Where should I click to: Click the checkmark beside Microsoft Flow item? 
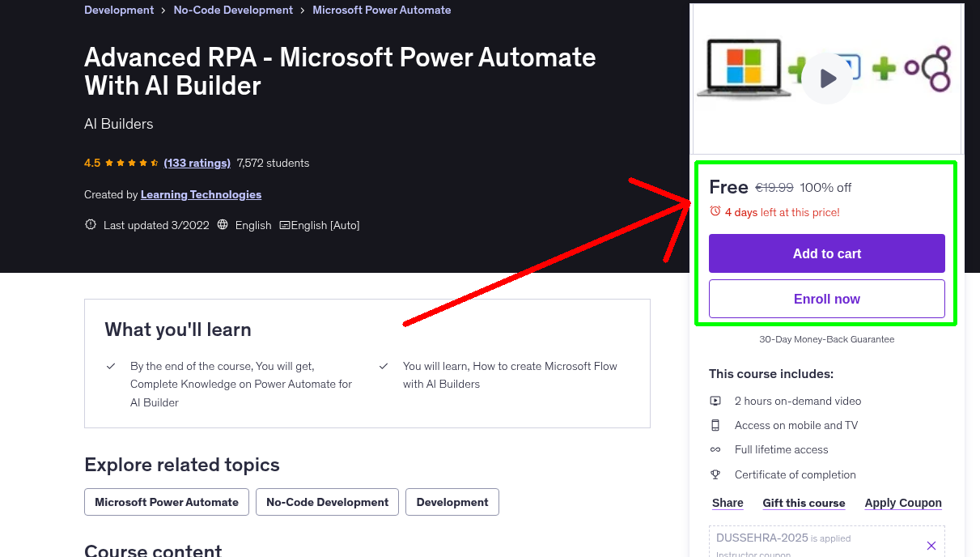[x=384, y=366]
